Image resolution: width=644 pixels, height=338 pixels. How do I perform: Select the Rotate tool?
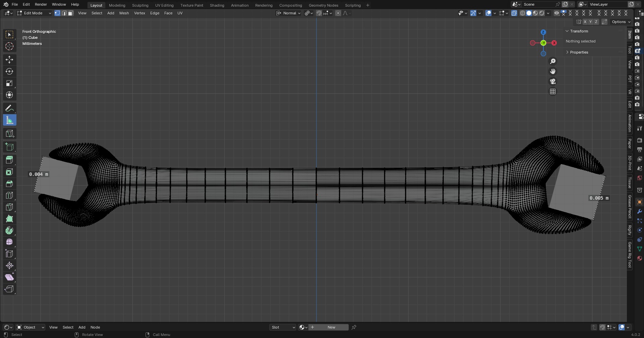click(9, 71)
